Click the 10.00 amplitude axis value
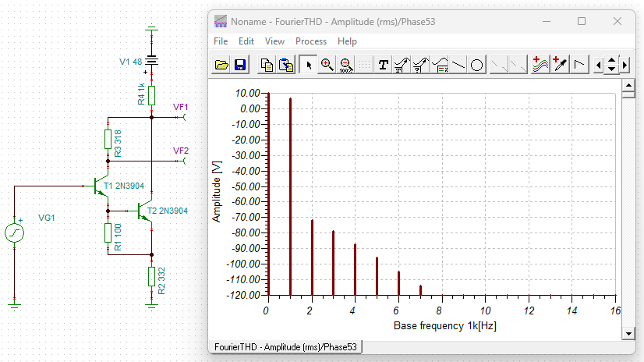The width and height of the screenshot is (644, 362). [x=248, y=94]
